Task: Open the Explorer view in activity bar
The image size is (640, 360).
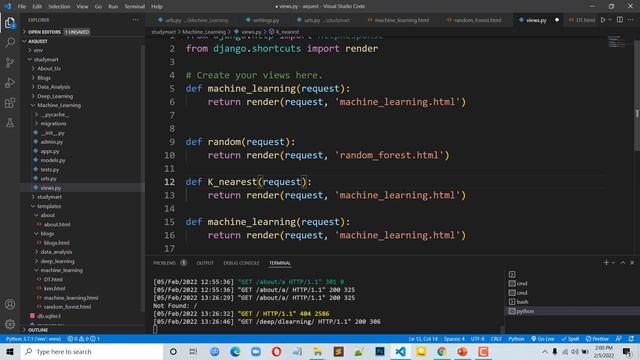Action: [x=10, y=22]
